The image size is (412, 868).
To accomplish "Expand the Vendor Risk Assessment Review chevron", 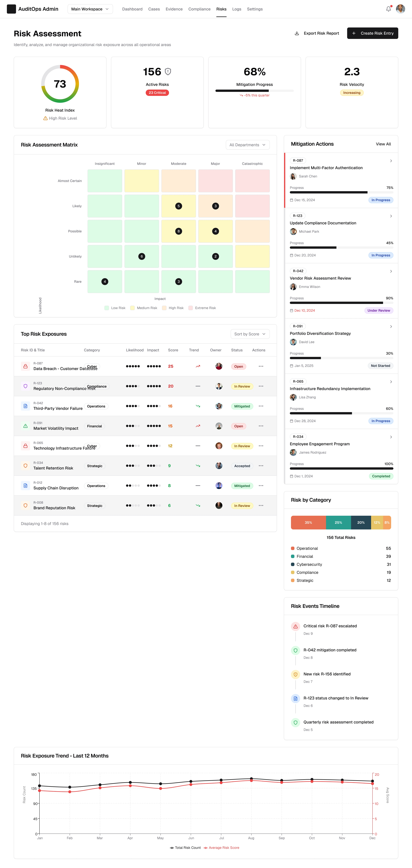I will tap(391, 271).
